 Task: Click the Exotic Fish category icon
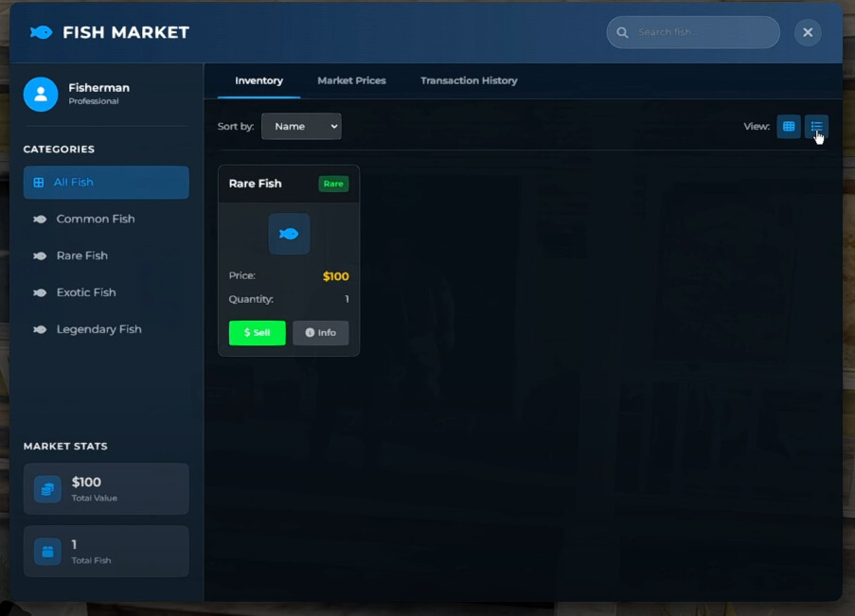click(x=38, y=292)
